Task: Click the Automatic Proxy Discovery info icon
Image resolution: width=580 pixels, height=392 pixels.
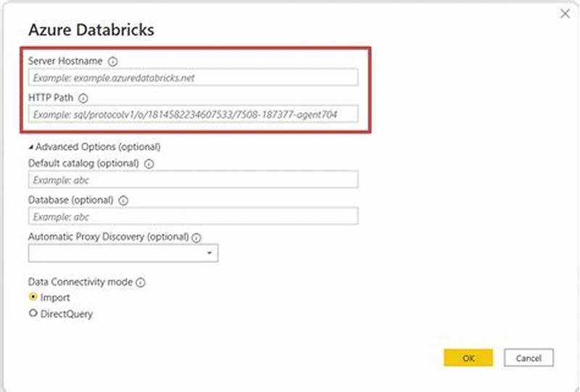Action: 196,238
